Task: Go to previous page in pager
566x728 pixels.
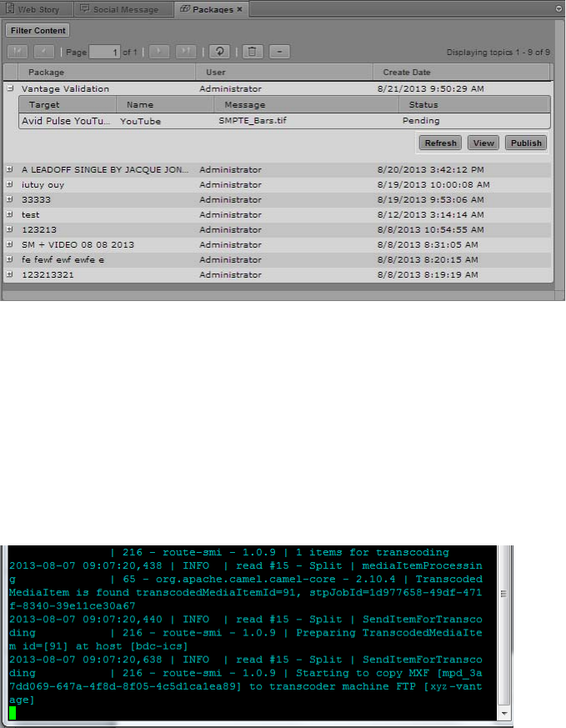Action: (x=44, y=52)
